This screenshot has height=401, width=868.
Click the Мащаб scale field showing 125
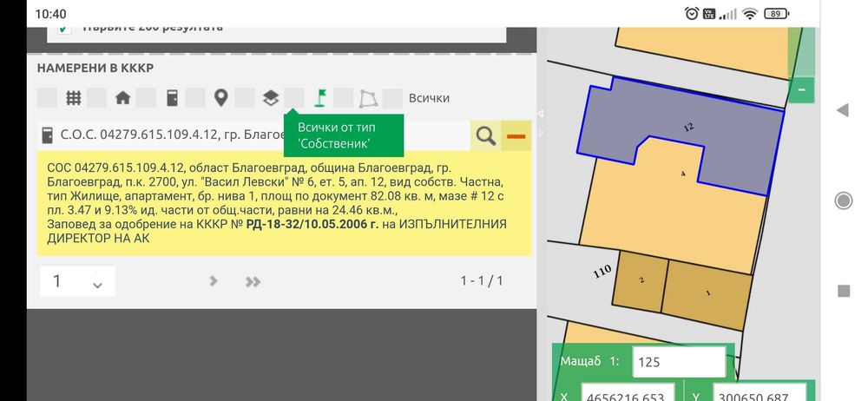click(679, 362)
